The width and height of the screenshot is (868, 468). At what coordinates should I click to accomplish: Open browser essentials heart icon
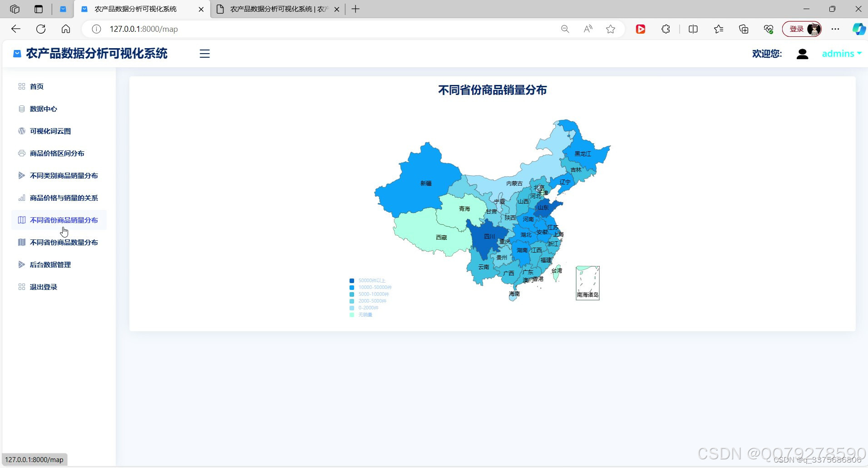tap(769, 29)
